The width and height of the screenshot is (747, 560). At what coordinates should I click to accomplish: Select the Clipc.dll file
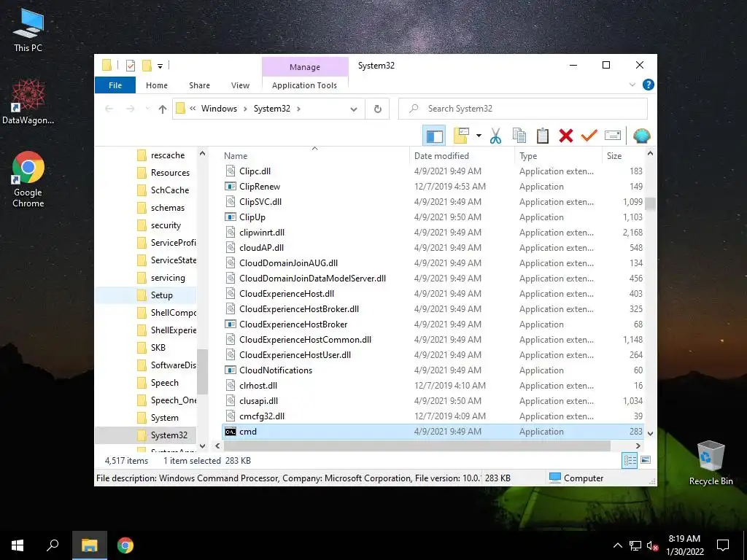tap(433, 171)
